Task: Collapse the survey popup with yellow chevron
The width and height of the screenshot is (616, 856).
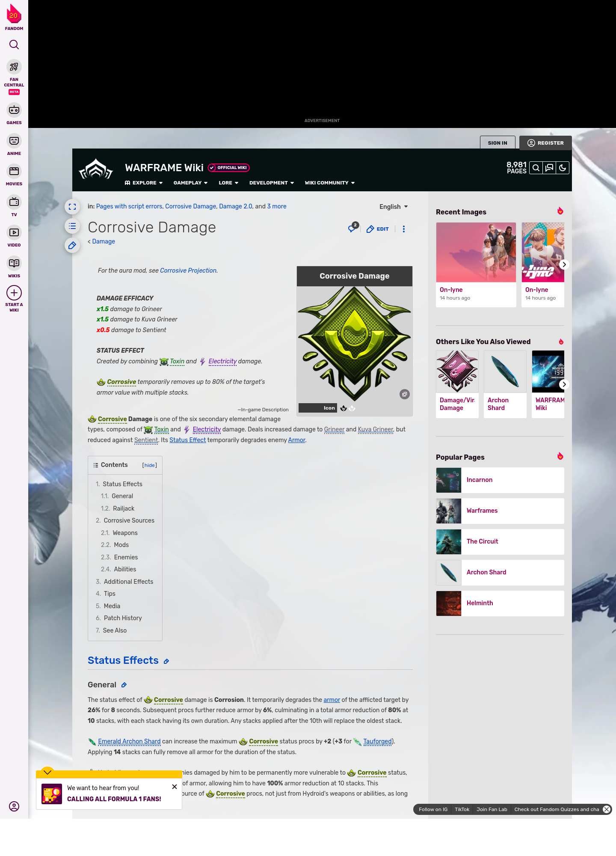Action: pos(47,772)
